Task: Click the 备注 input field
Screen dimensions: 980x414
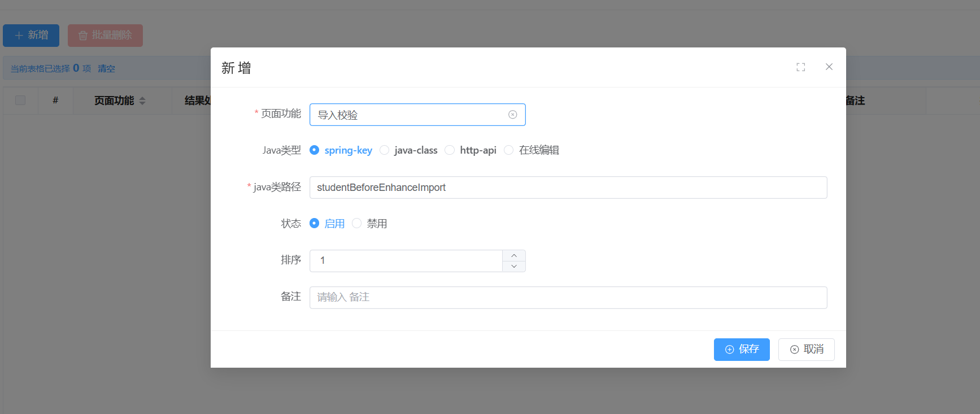Action: tap(568, 298)
